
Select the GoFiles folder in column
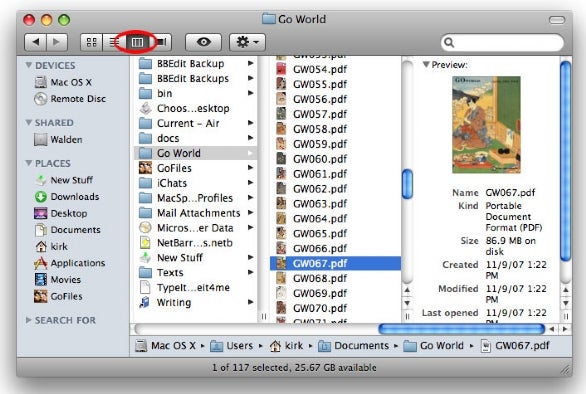pyautogui.click(x=196, y=168)
